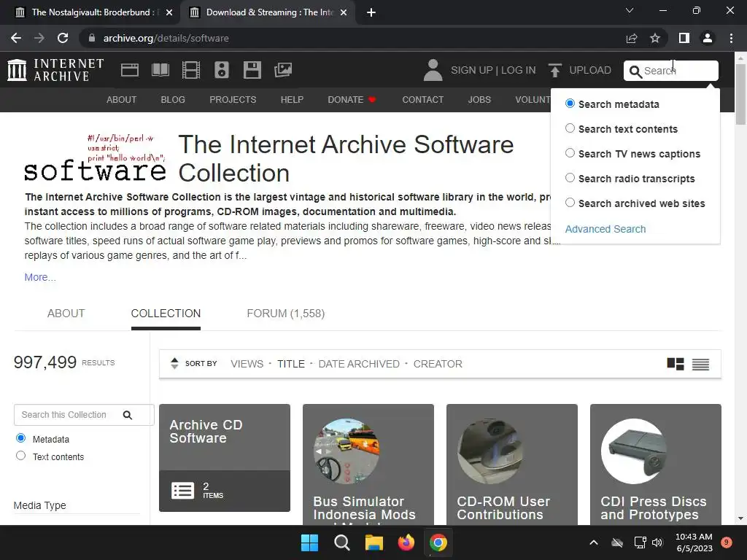Click the More... description link
747x560 pixels.
coord(40,277)
